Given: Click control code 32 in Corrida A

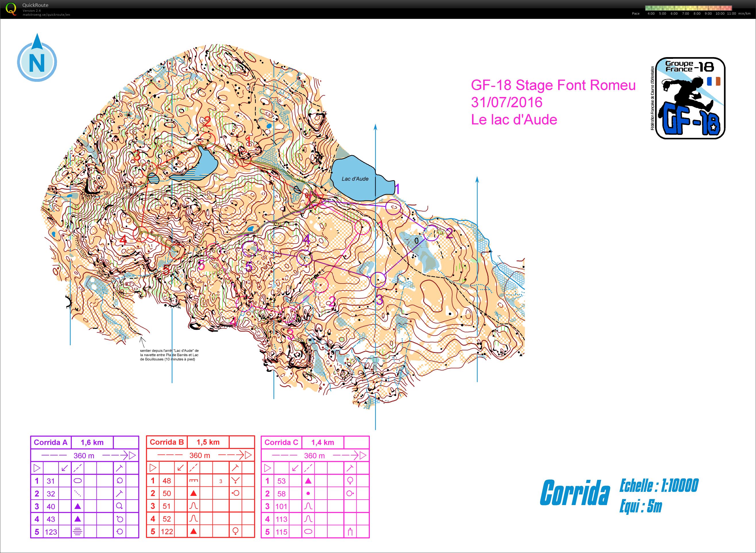Looking at the screenshot, I should pyautogui.click(x=51, y=494).
